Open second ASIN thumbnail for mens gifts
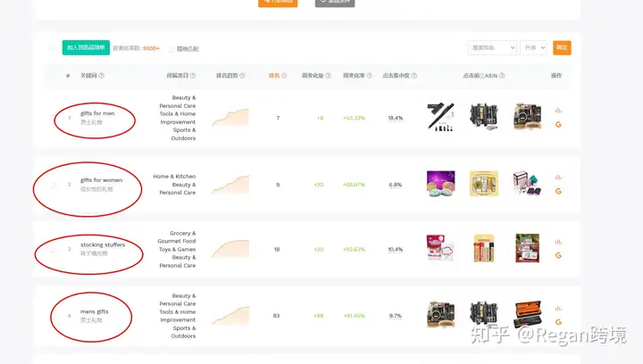This screenshot has width=643, height=364. (484, 314)
